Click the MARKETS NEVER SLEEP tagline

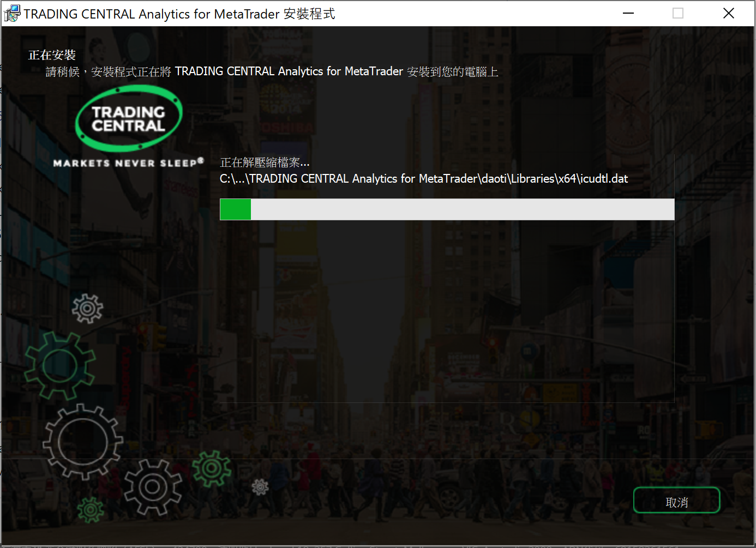[x=129, y=162]
